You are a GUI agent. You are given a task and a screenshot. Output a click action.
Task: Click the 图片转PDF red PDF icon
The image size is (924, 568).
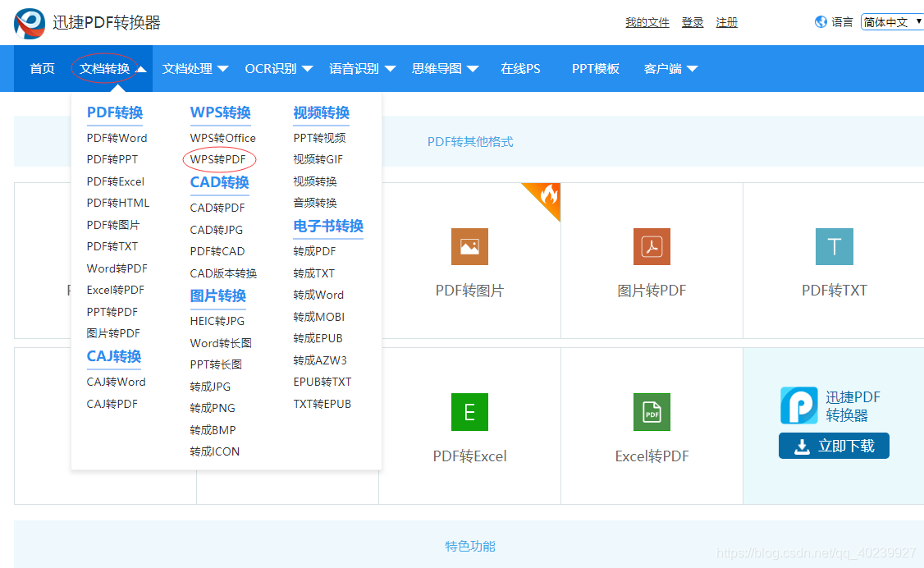coord(652,246)
